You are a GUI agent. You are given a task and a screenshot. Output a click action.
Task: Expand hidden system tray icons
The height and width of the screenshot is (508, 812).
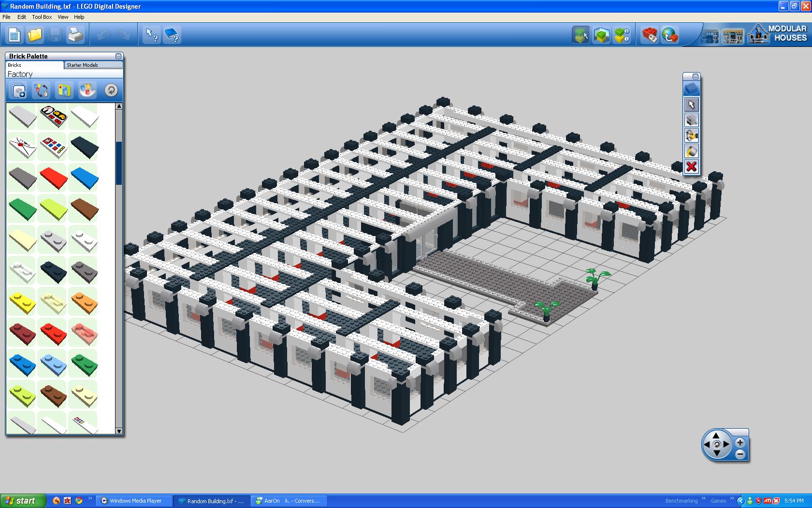[x=740, y=501]
